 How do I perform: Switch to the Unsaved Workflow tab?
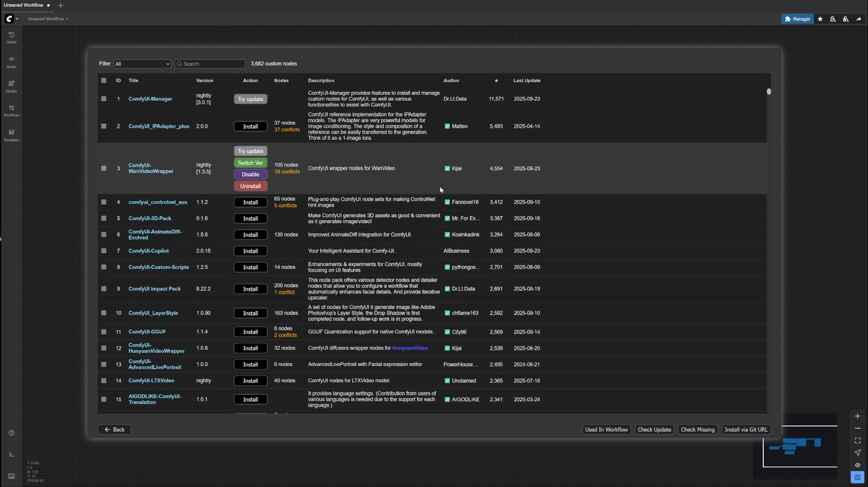coord(24,5)
